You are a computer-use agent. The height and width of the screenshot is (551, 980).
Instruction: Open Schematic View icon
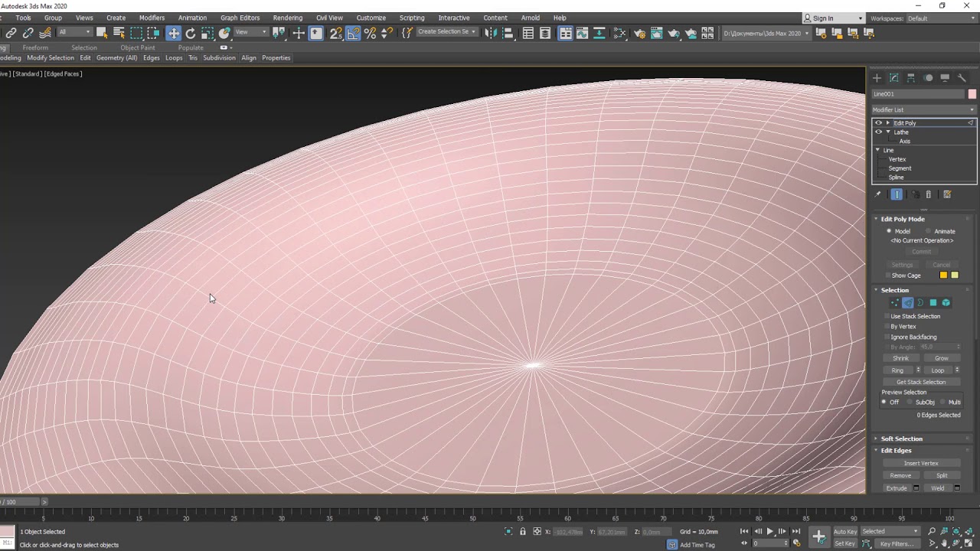619,33
